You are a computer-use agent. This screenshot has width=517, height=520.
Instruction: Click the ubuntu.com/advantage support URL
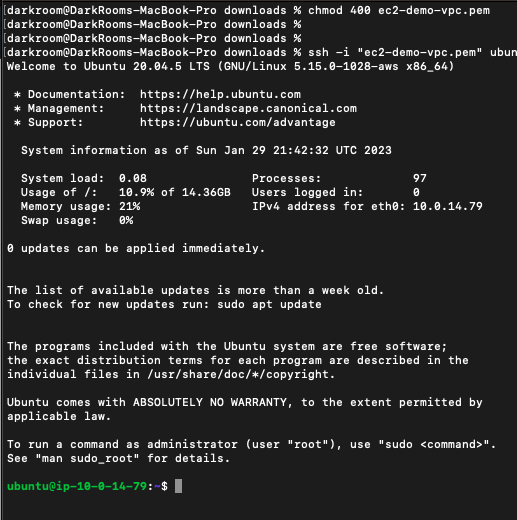[238, 122]
